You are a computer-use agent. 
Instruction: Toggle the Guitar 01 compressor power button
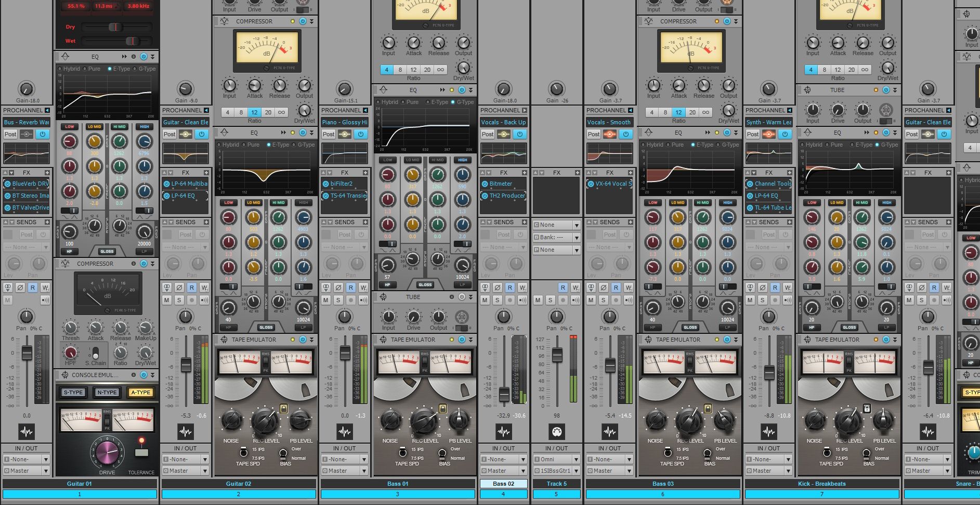[x=143, y=264]
